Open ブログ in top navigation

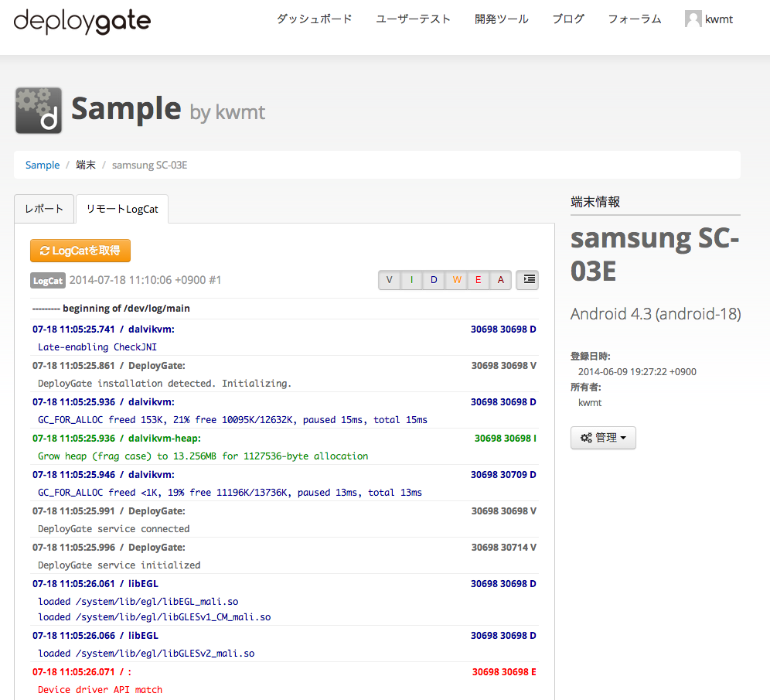click(568, 19)
